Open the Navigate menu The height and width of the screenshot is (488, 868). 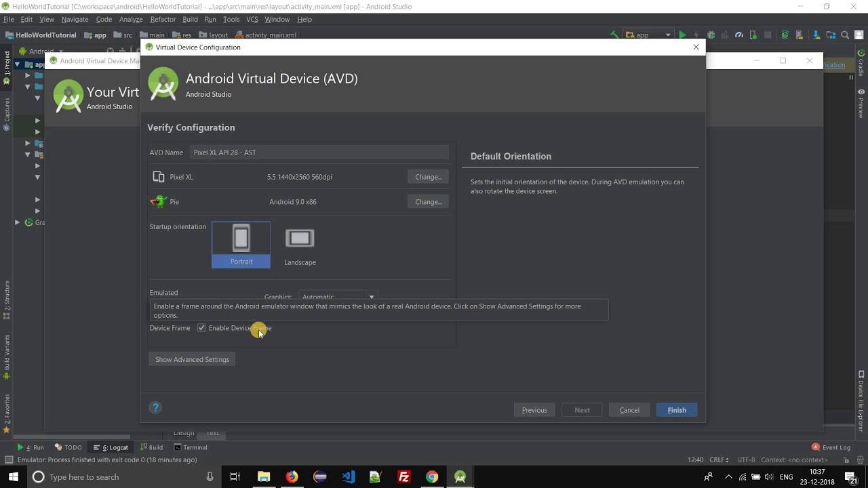pyautogui.click(x=75, y=20)
